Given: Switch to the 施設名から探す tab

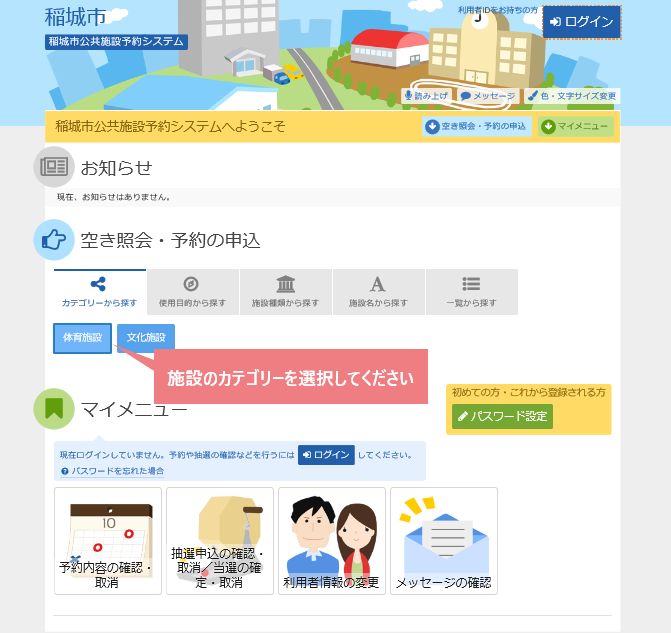Looking at the screenshot, I should pos(378,292).
